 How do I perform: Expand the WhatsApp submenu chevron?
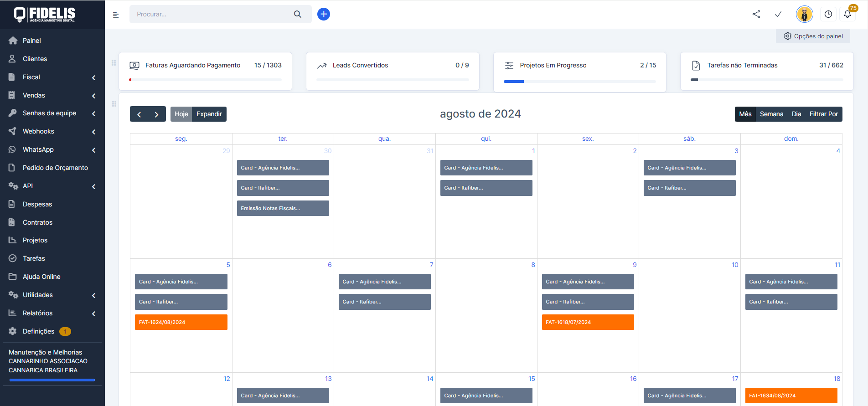(93, 150)
